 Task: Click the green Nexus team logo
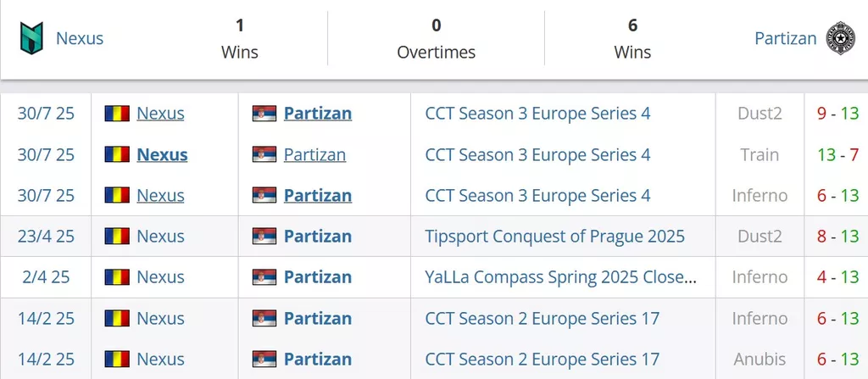pos(31,38)
